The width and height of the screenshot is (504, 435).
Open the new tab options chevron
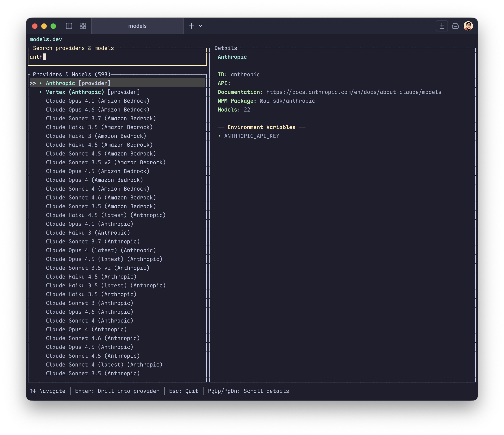coord(201,26)
